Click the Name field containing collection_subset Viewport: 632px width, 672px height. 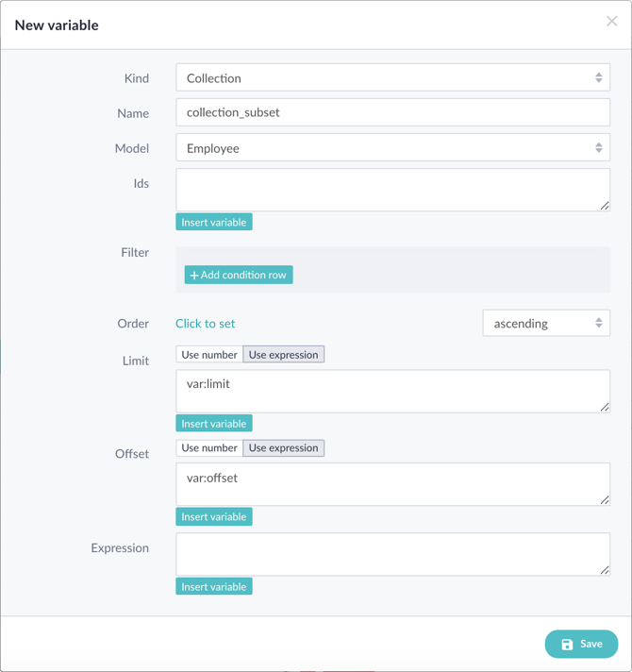coord(392,112)
